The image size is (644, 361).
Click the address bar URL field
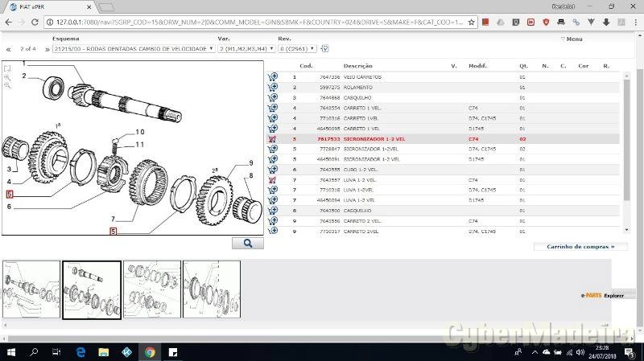pos(258,23)
